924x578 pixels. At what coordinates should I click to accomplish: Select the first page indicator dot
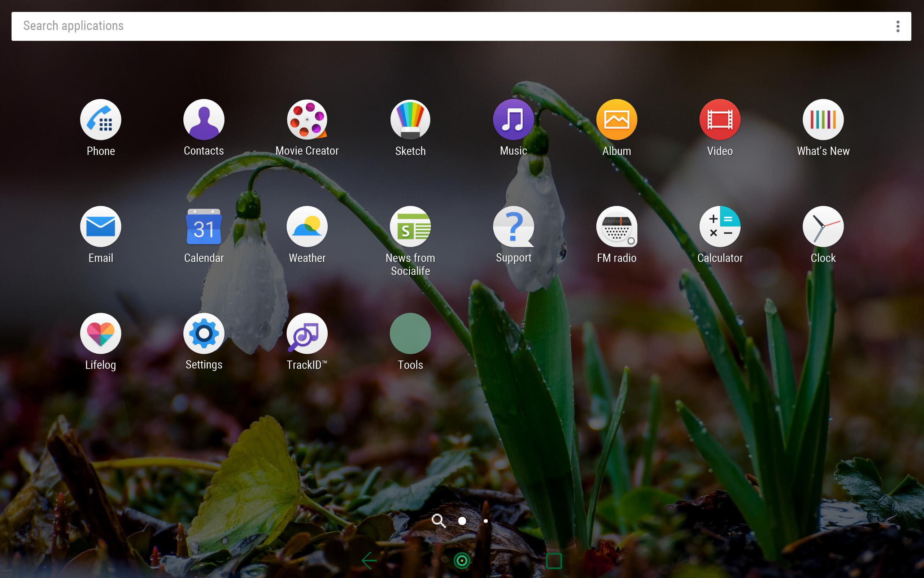coord(462,521)
